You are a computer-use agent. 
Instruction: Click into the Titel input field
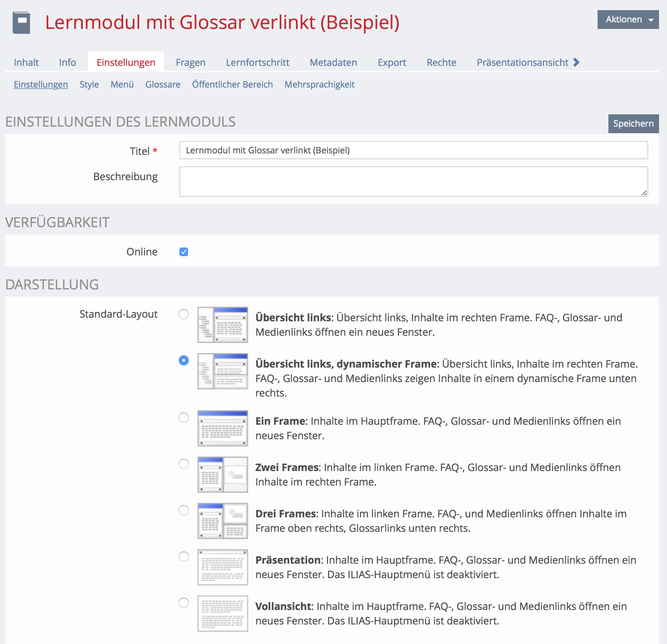(413, 150)
